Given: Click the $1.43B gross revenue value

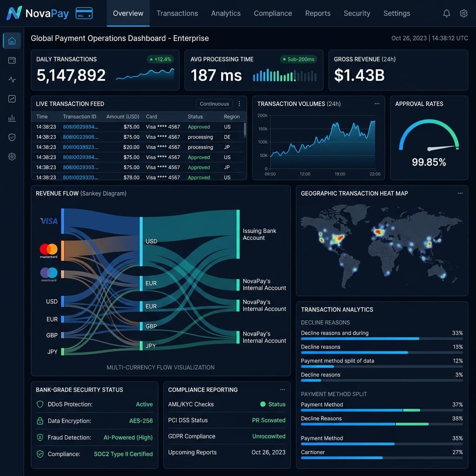Looking at the screenshot, I should point(359,75).
